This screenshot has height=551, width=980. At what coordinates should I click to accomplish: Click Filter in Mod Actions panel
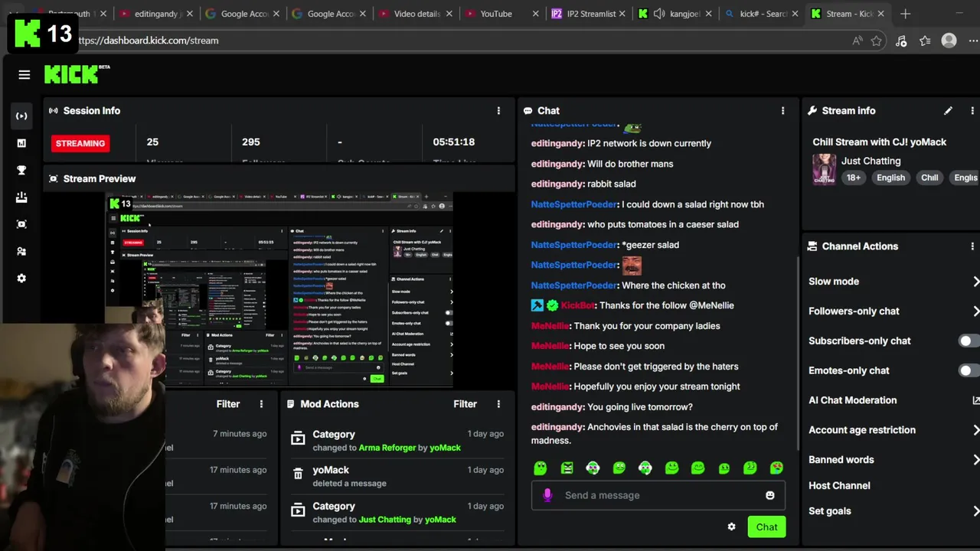point(465,404)
